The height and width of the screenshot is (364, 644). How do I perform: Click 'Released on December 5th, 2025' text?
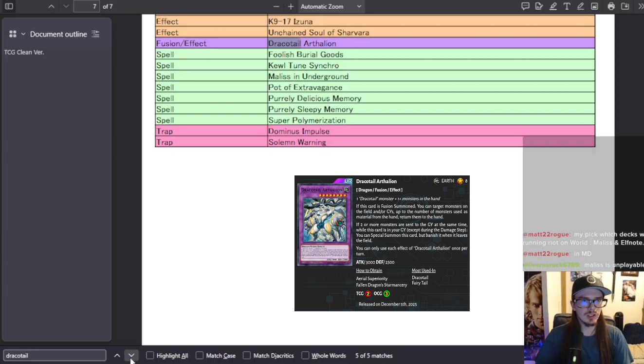[388, 304]
